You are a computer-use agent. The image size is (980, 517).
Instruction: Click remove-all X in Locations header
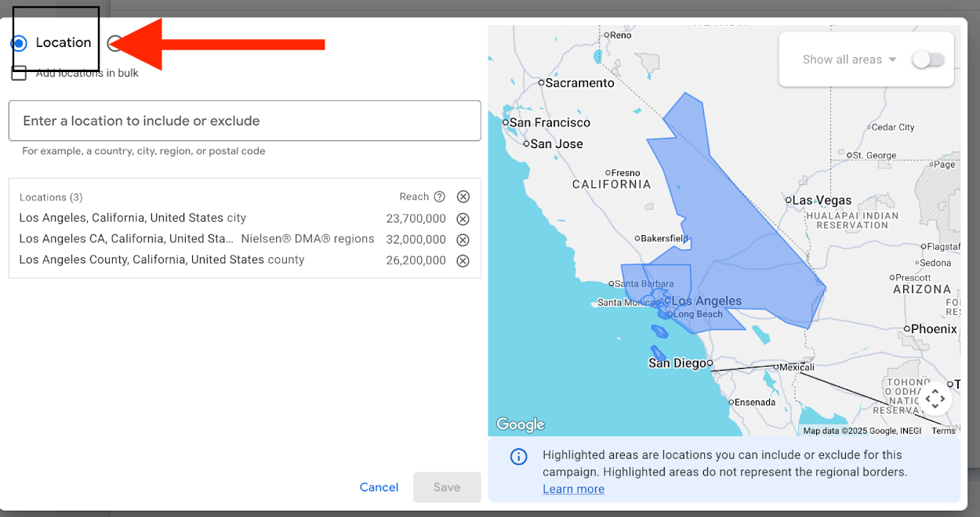pyautogui.click(x=463, y=197)
